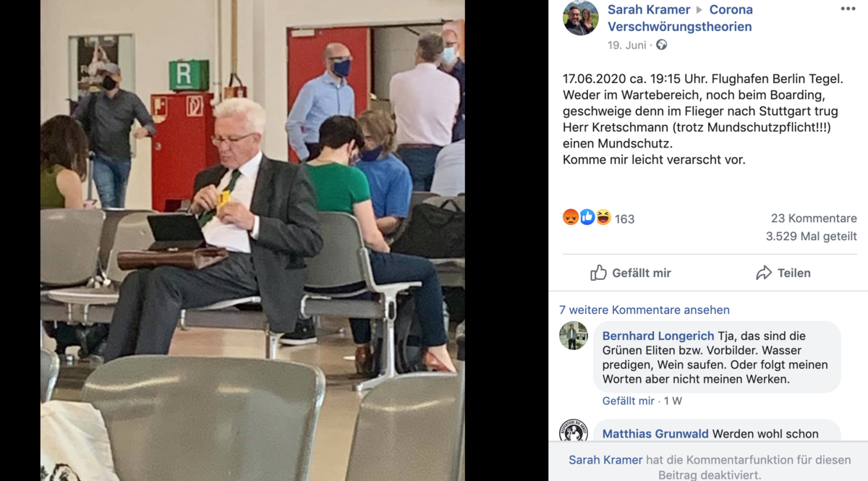Open the three-dots post options menu
Screen dimensions: 868x481
(x=848, y=9)
